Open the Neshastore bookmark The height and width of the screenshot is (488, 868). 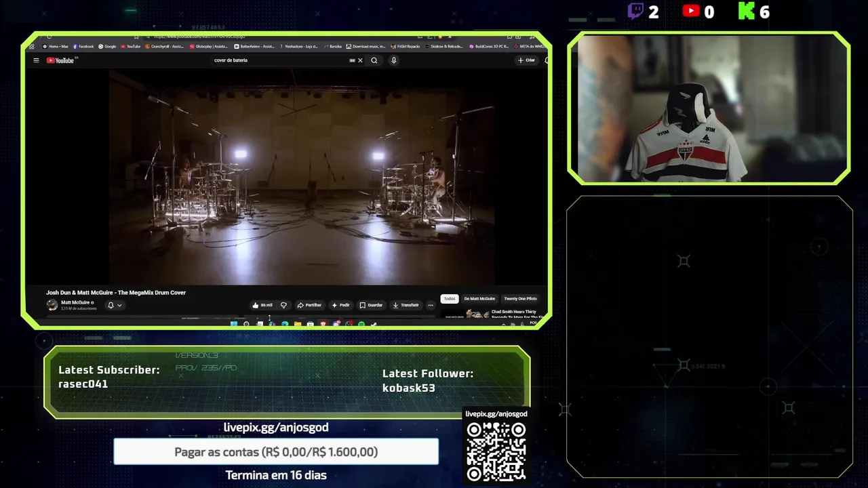click(298, 46)
